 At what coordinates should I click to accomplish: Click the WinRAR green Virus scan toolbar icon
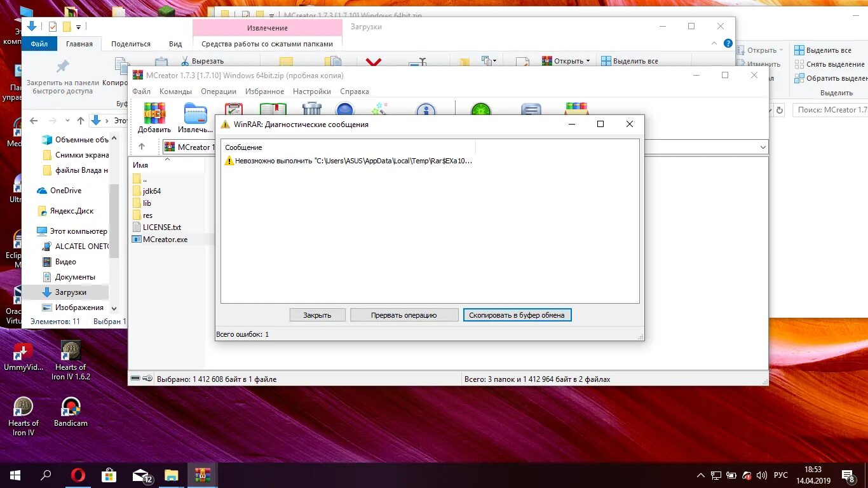point(481,109)
